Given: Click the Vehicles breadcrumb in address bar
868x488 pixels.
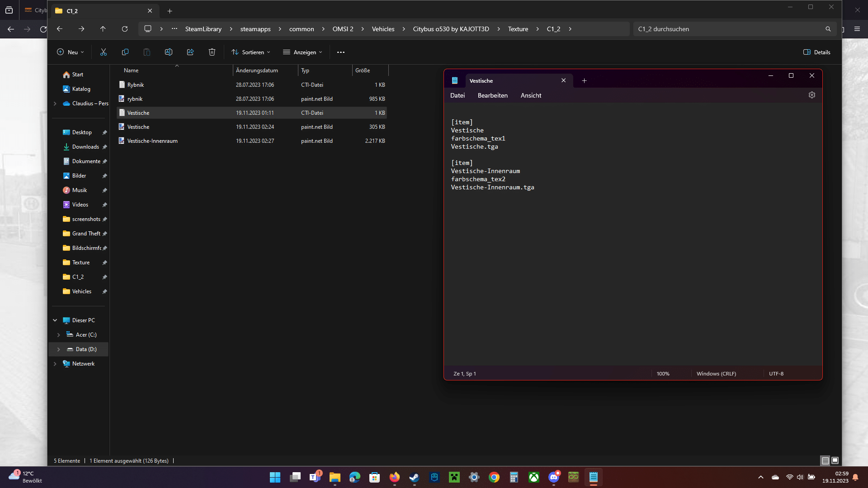Looking at the screenshot, I should pos(383,29).
